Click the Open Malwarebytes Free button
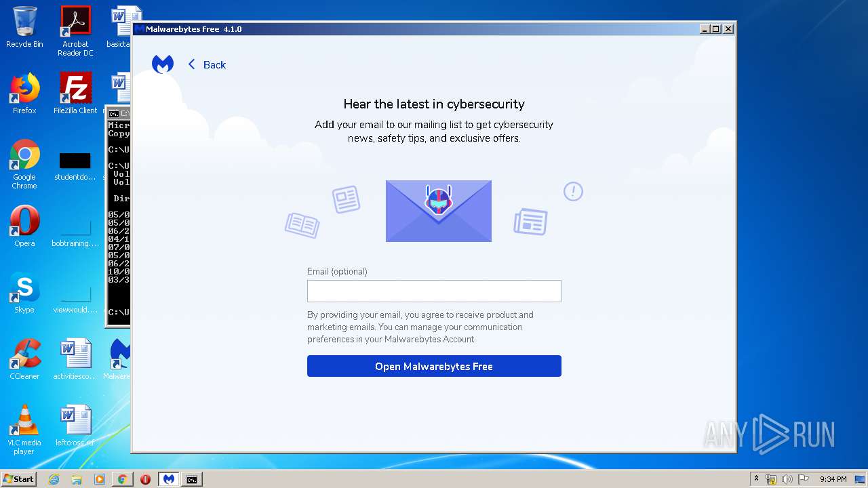 [434, 366]
